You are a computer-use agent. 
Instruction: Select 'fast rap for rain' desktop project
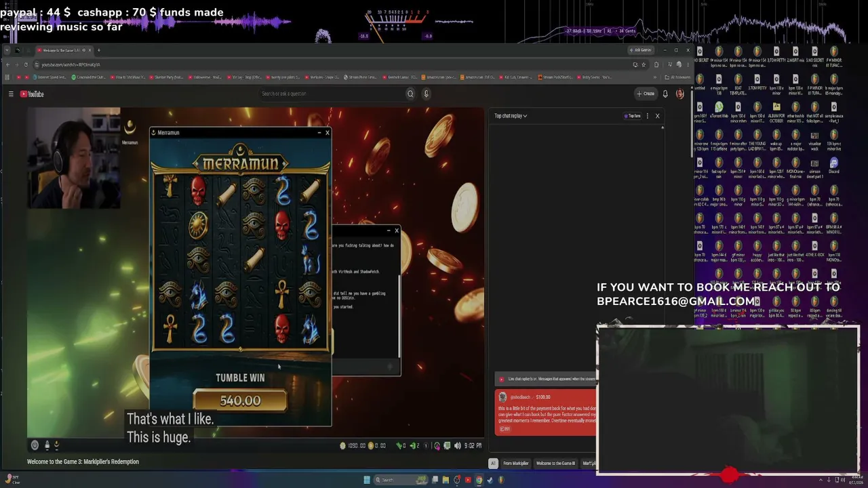(719, 167)
